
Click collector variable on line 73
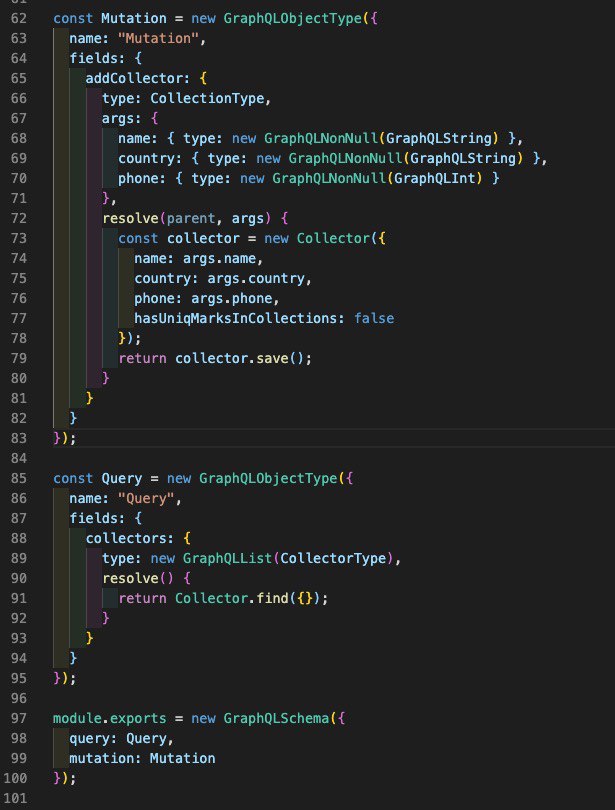(203, 238)
